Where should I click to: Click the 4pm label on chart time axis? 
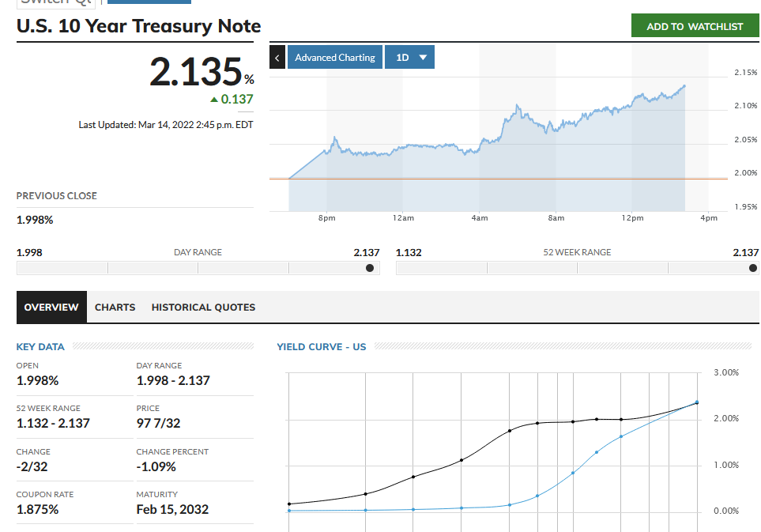click(x=709, y=218)
